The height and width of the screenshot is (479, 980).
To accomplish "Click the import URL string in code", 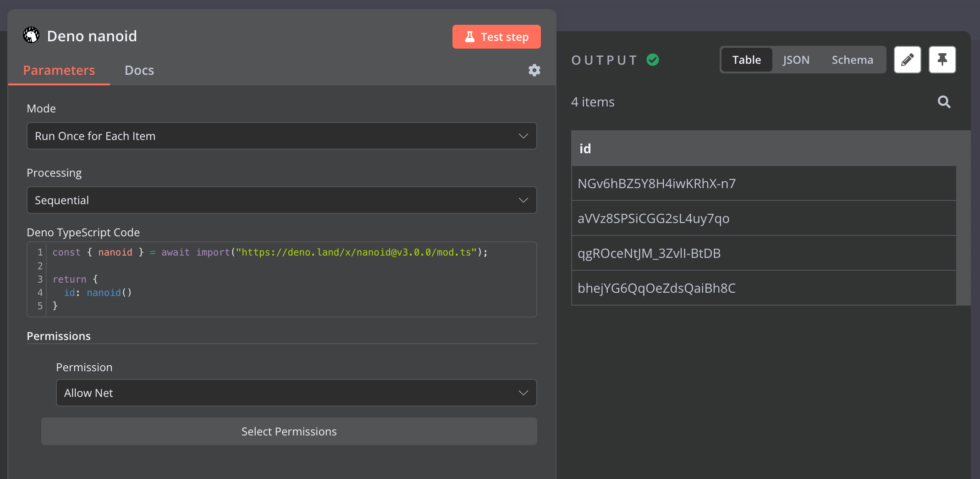I will (x=356, y=252).
